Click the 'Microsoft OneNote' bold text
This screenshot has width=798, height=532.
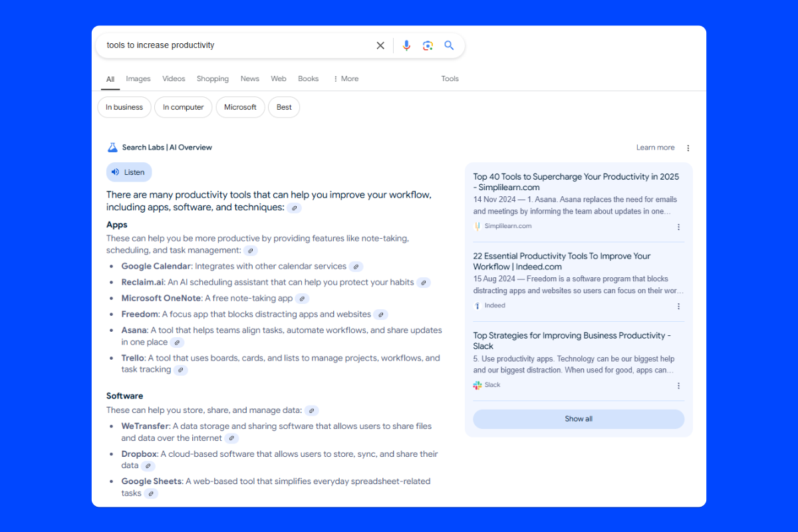click(x=161, y=298)
